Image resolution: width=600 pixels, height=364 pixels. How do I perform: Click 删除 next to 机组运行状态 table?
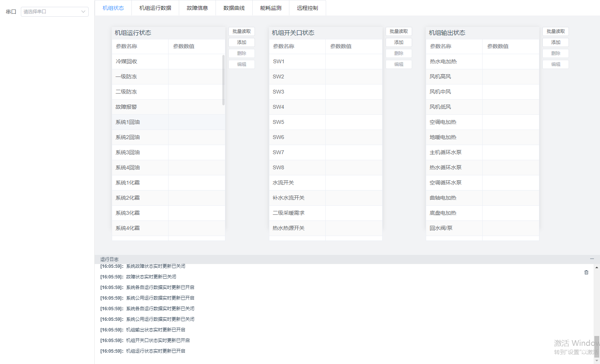click(x=242, y=53)
